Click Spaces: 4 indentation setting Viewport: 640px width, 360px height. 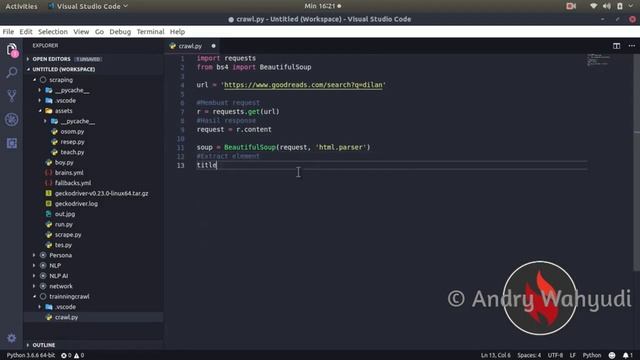tap(529, 356)
